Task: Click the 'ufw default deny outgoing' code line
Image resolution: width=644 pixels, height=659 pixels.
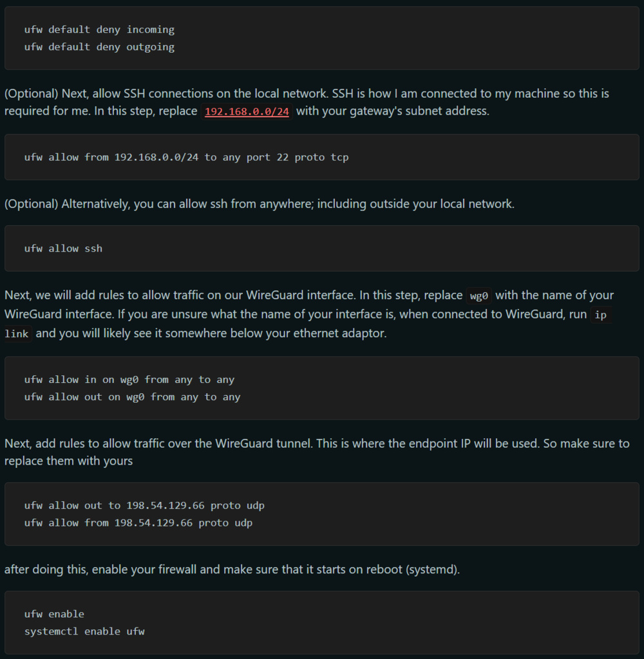Action: coord(99,47)
